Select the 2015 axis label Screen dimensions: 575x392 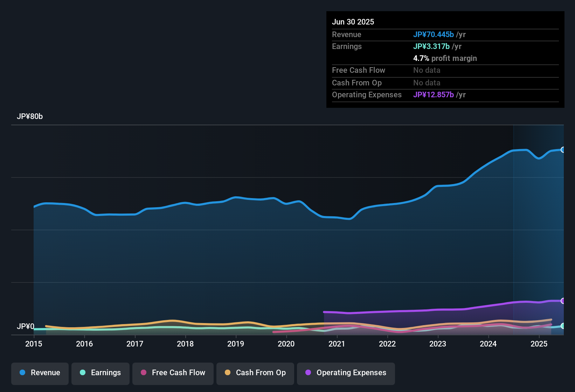33,344
